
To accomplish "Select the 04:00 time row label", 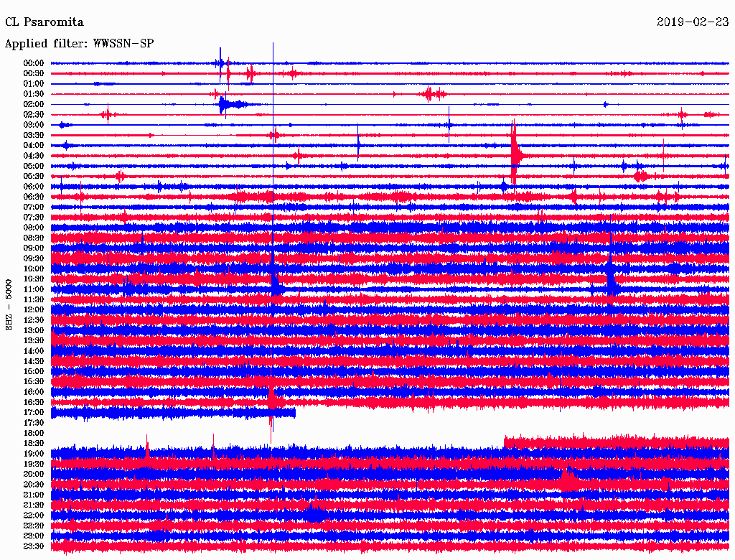I will [34, 146].
